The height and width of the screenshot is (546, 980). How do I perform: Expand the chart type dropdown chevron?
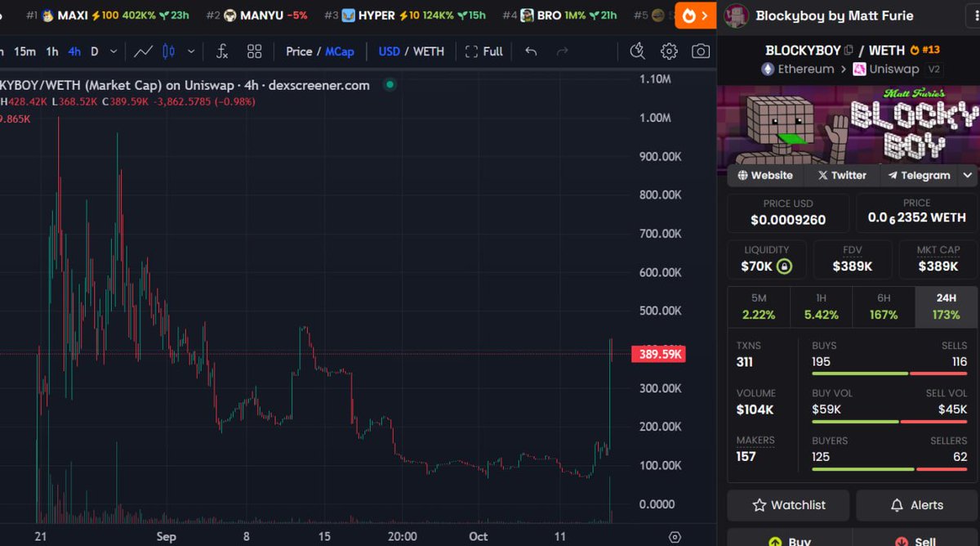point(191,51)
